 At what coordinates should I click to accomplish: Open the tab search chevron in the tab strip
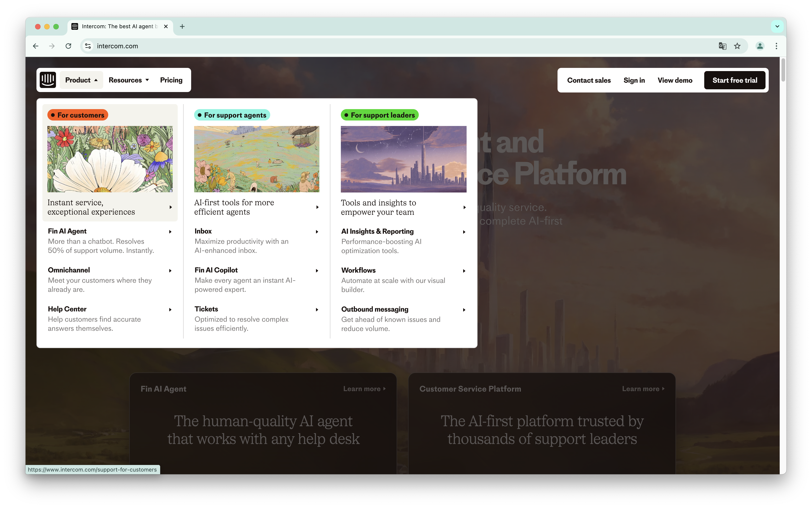click(x=777, y=26)
